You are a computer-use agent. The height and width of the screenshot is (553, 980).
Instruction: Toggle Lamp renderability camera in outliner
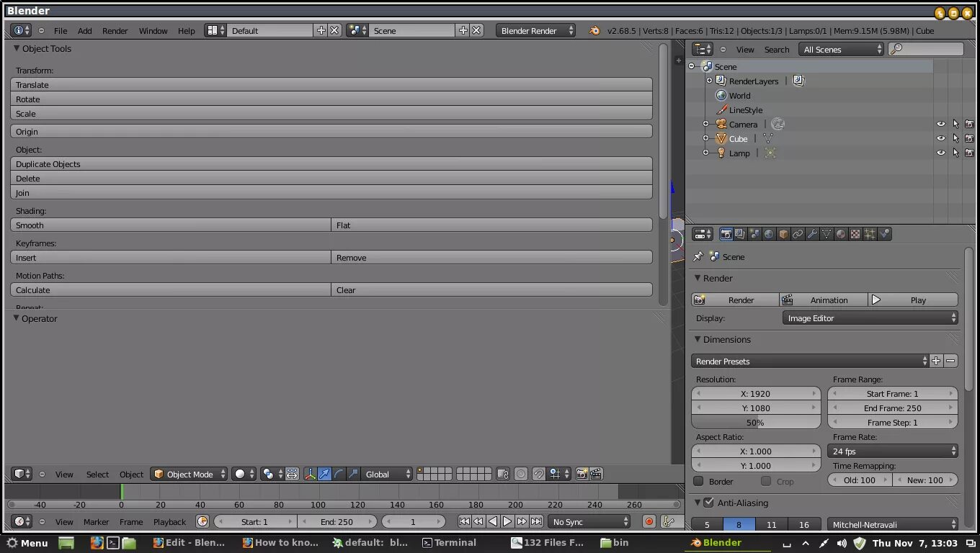(x=969, y=153)
